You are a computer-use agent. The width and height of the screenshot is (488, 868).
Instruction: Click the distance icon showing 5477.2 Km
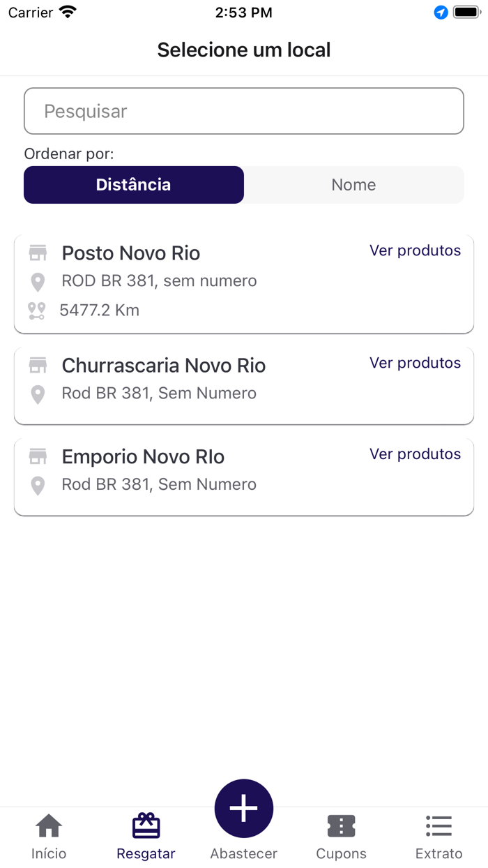point(38,310)
